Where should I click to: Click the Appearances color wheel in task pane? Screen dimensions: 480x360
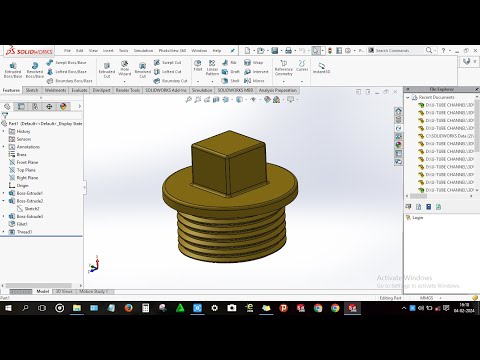coord(398,145)
